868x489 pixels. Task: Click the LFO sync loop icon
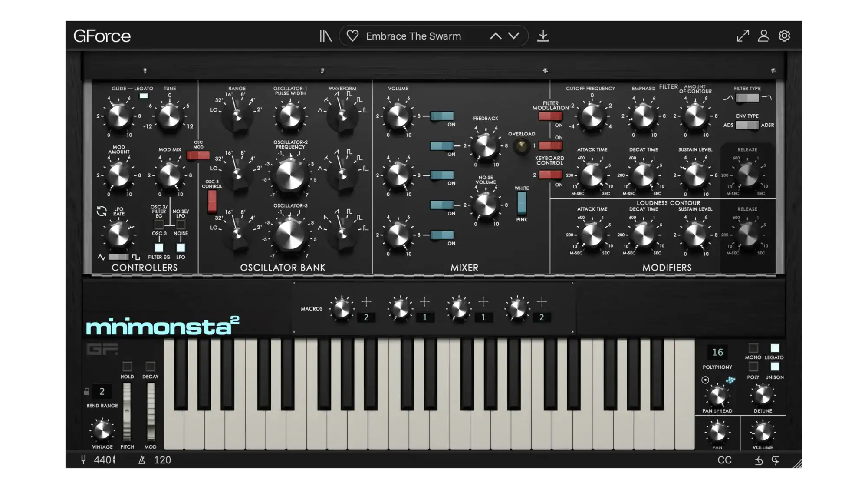pos(102,211)
